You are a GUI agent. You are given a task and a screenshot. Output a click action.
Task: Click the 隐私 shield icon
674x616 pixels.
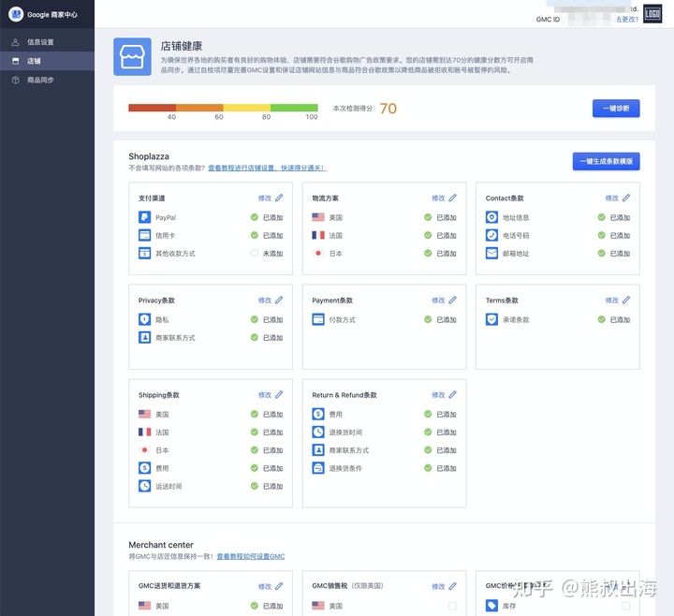coord(144,319)
